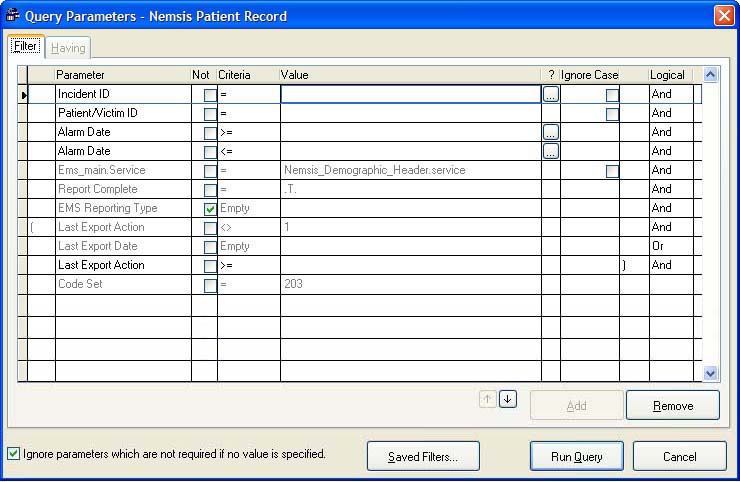Select the Code Set parameter cell

(123, 284)
